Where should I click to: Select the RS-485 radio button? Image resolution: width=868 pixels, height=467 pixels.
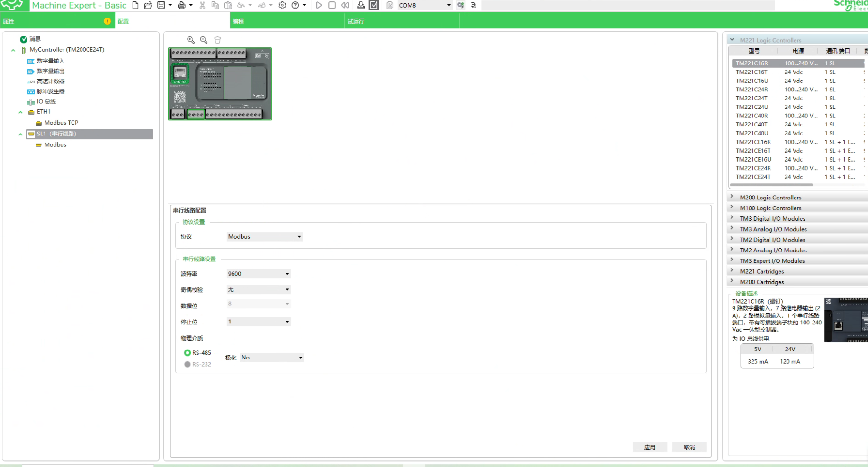point(188,353)
